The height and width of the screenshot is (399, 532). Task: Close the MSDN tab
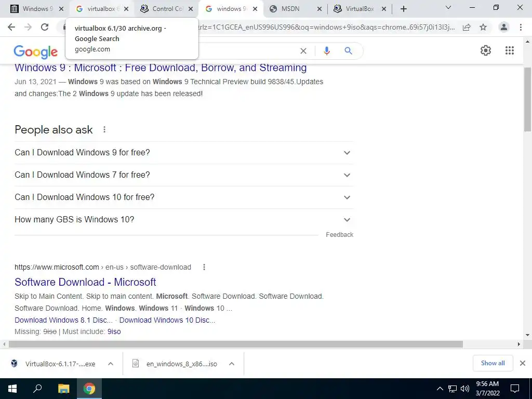coord(320,9)
